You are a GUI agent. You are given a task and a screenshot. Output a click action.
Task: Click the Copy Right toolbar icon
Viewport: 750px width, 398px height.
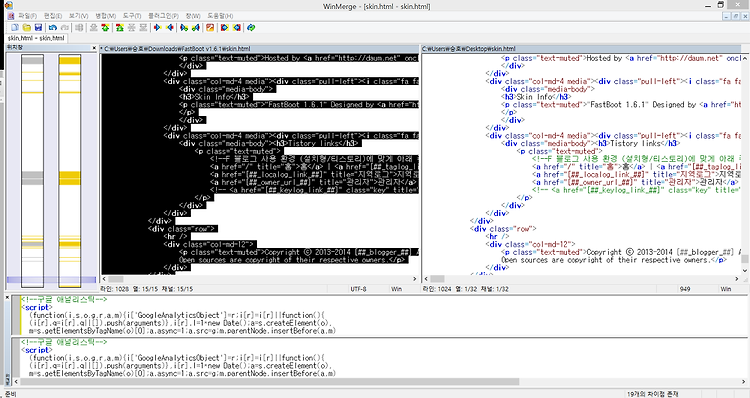[x=157, y=28]
